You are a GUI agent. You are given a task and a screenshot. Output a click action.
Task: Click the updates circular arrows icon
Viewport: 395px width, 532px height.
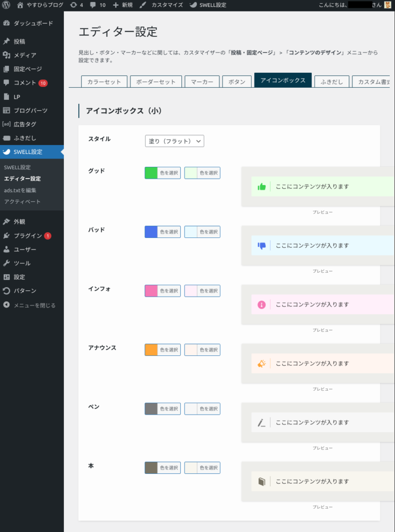point(73,5)
